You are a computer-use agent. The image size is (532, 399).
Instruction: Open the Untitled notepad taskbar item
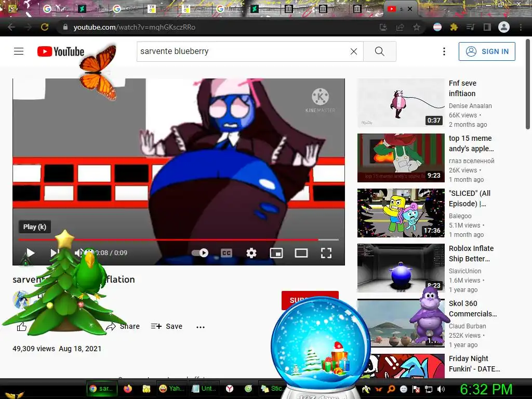pyautogui.click(x=204, y=389)
